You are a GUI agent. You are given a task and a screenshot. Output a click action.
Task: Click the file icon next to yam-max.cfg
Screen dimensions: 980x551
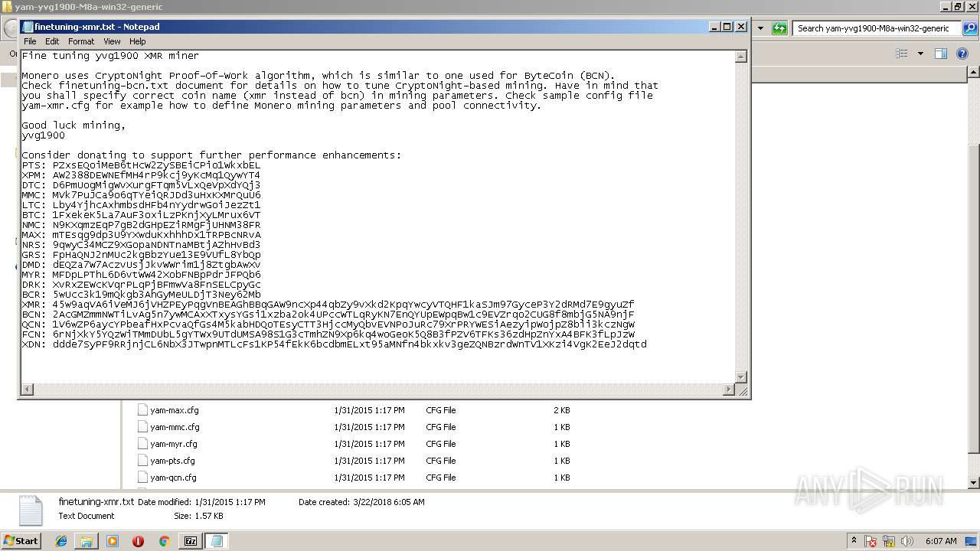pyautogui.click(x=142, y=409)
